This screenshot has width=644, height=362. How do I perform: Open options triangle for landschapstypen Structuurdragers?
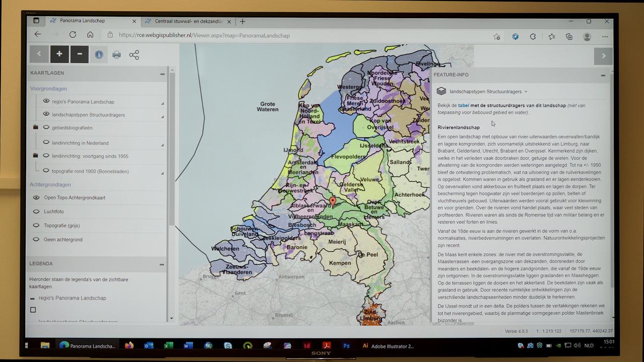162,117
